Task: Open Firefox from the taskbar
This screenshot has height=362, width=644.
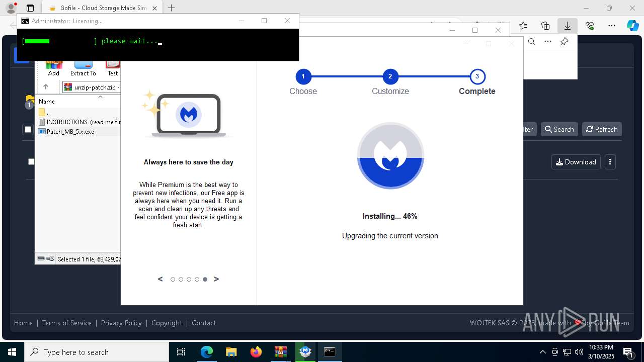Action: click(256, 352)
